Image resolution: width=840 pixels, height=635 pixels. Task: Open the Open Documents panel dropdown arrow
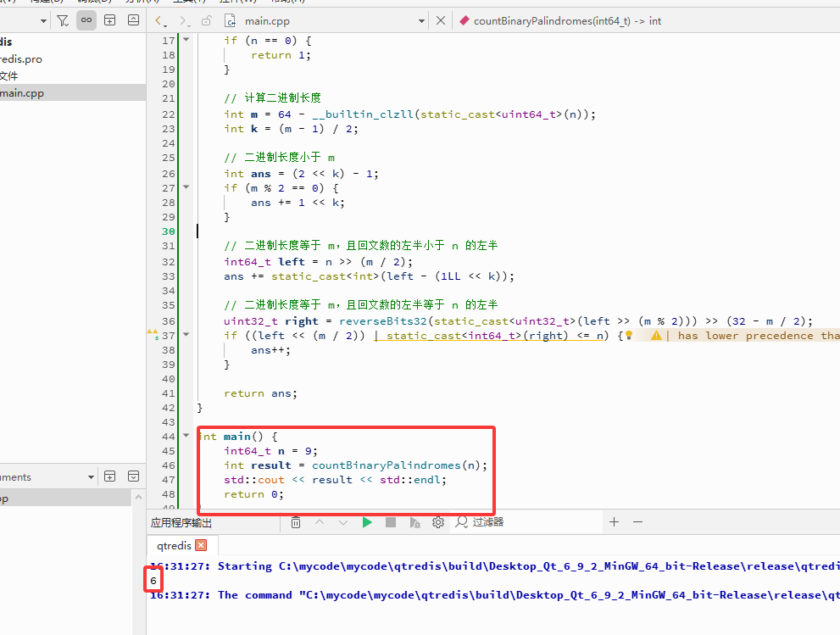pyautogui.click(x=91, y=477)
